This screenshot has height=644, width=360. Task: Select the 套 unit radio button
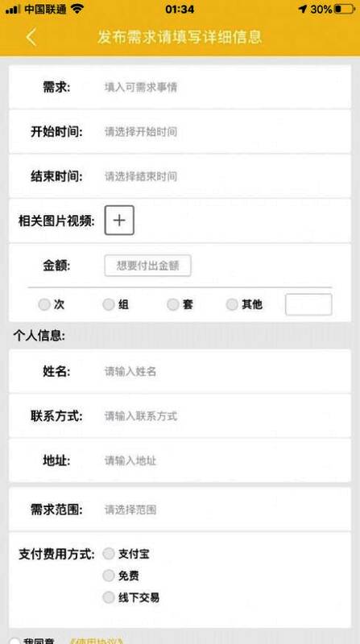[x=173, y=305]
